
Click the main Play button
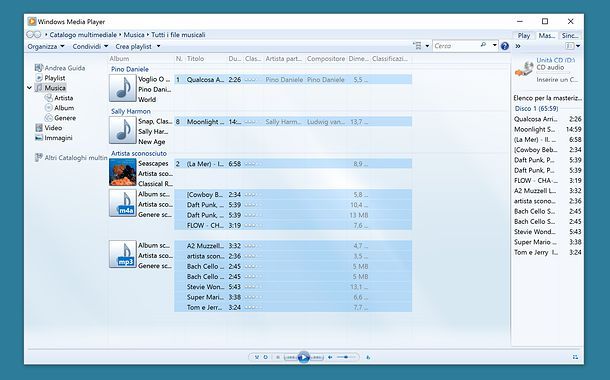303,357
